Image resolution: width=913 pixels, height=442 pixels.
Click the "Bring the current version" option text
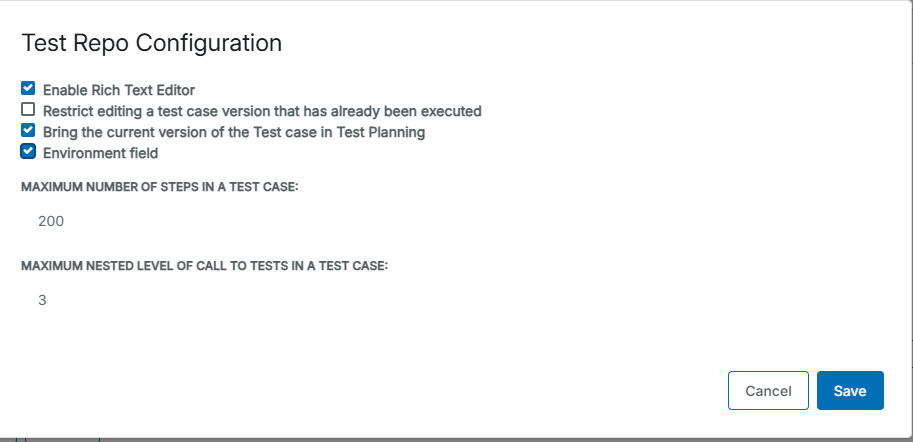(x=233, y=132)
